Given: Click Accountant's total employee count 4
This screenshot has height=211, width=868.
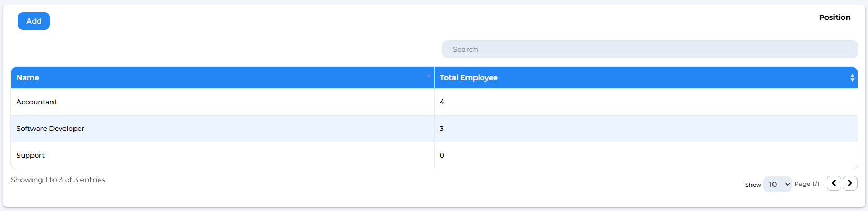Looking at the screenshot, I should (442, 102).
